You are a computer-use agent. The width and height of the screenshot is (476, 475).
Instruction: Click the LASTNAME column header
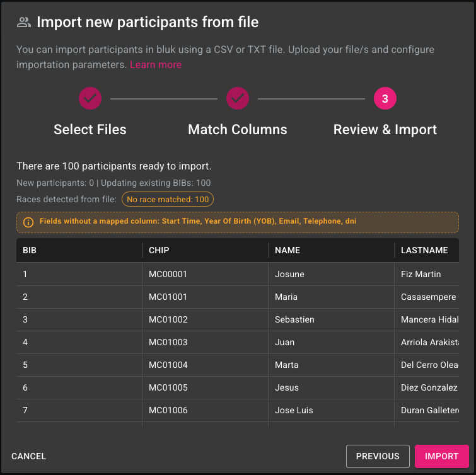point(424,250)
